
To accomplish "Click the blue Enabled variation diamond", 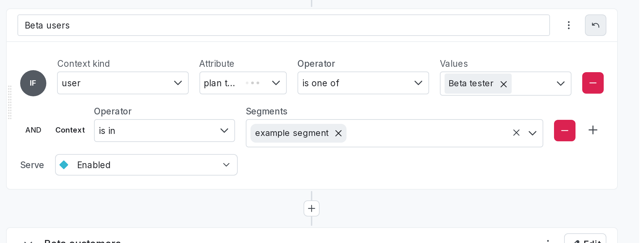I will [64, 165].
